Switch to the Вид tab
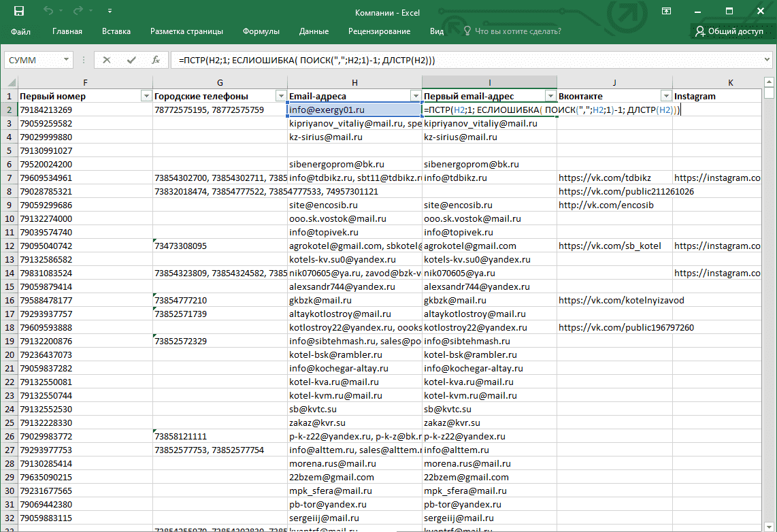Image resolution: width=777 pixels, height=532 pixels. [x=437, y=31]
